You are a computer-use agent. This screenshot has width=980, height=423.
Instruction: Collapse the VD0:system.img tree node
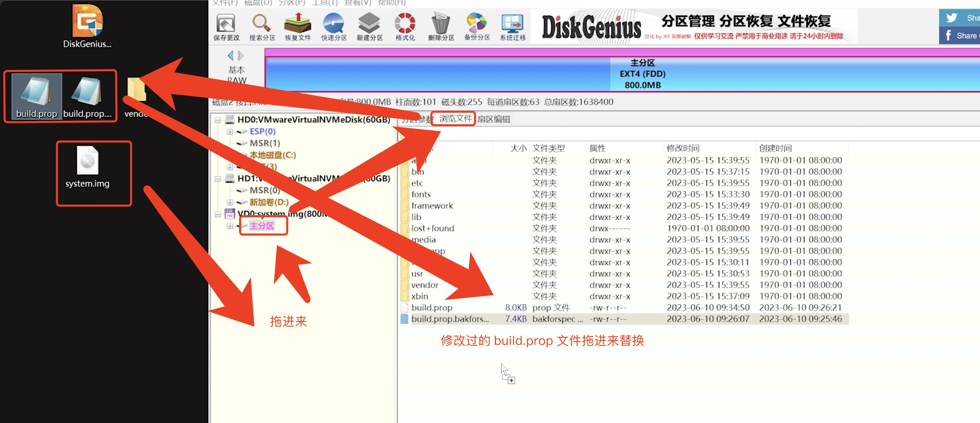tap(217, 214)
